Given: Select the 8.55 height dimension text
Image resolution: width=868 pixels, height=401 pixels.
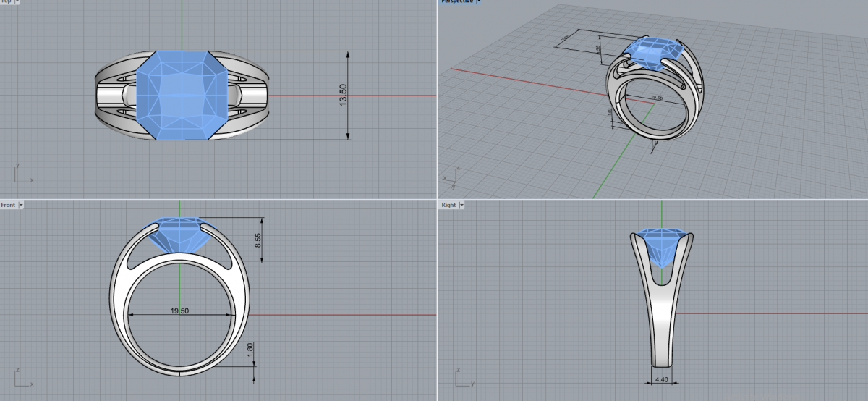Looking at the screenshot, I should tap(258, 240).
